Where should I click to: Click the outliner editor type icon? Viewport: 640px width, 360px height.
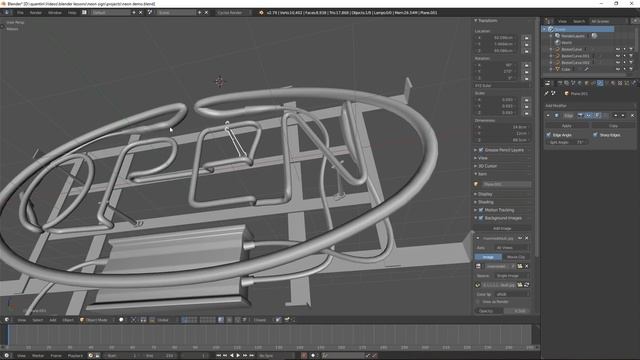click(x=549, y=21)
